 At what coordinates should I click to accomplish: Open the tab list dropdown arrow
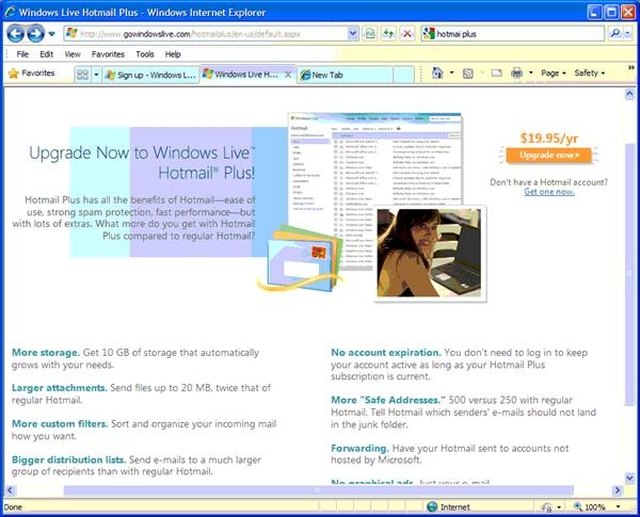(x=96, y=75)
